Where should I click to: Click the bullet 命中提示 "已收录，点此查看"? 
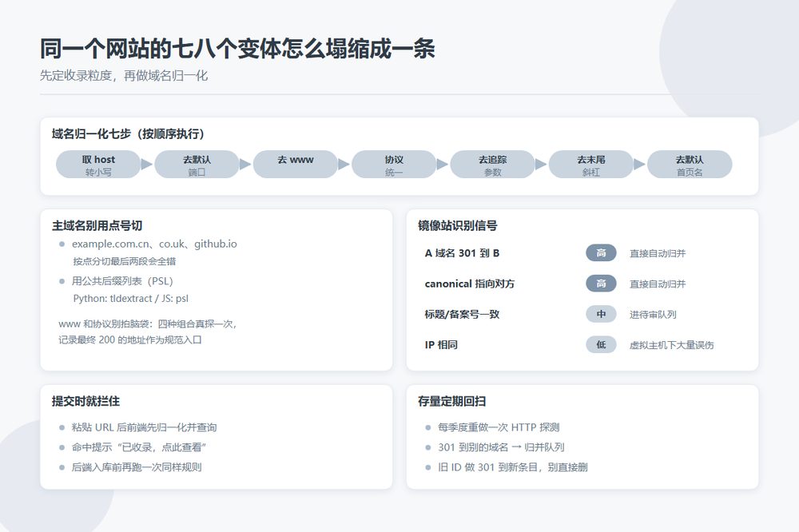click(139, 447)
